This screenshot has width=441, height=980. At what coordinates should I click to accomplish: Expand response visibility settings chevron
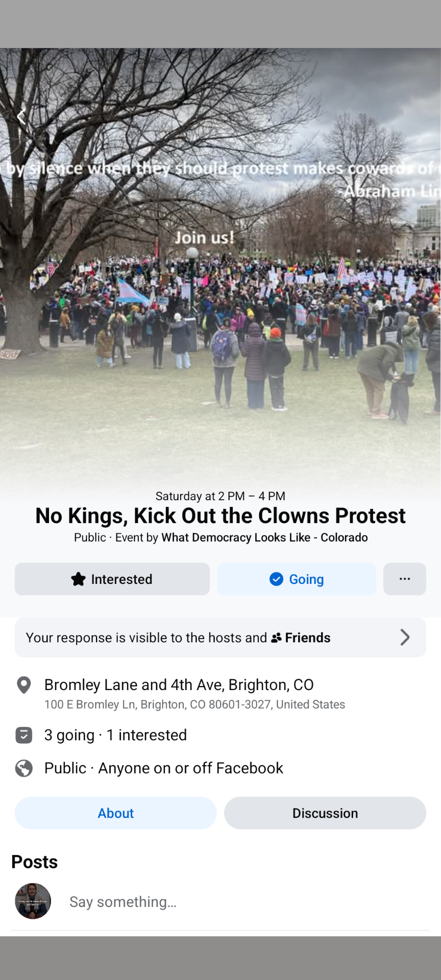(405, 638)
